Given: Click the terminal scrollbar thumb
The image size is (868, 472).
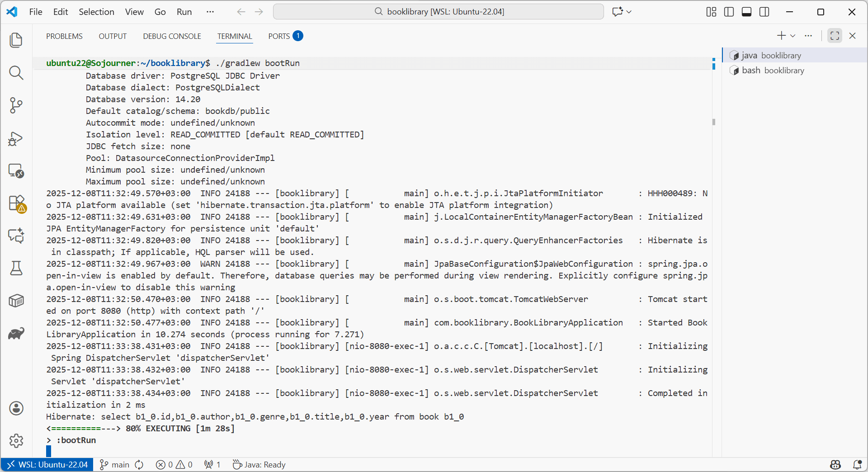Looking at the screenshot, I should pos(714,122).
